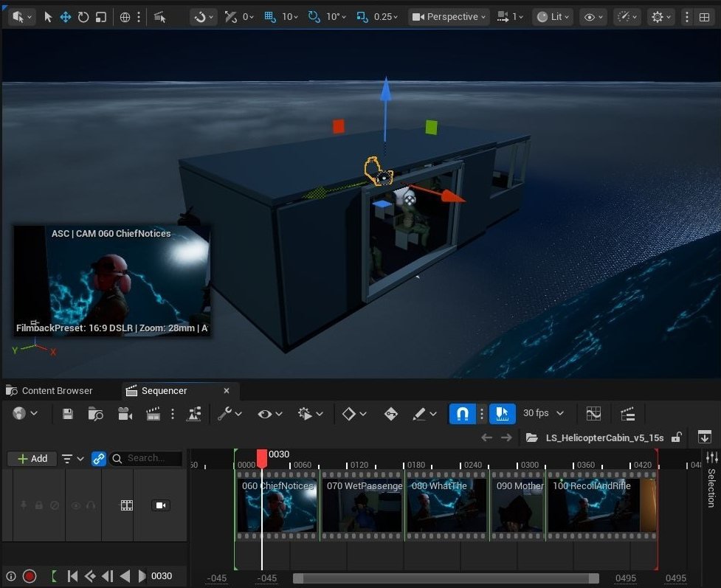Viewport: 721px width, 588px height.
Task: Step to previous key button
Action: pos(90,576)
